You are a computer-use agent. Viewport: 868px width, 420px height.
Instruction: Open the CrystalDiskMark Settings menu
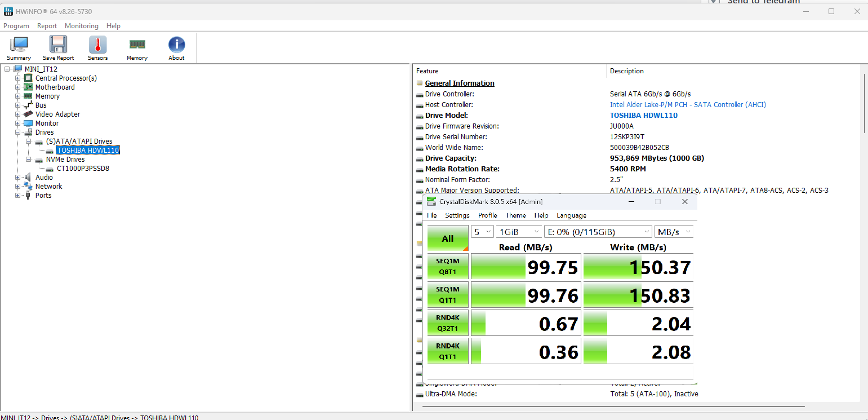(457, 215)
